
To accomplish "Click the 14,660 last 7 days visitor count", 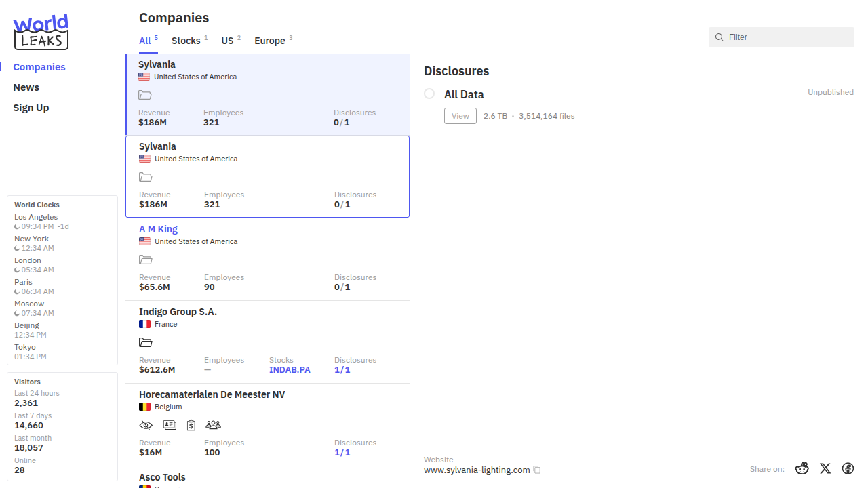I will click(x=28, y=426).
